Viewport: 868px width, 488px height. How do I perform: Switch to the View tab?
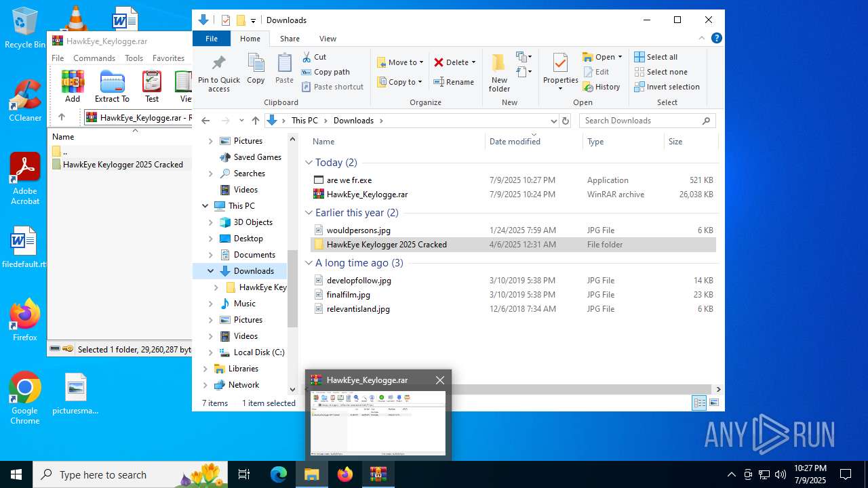coord(328,39)
